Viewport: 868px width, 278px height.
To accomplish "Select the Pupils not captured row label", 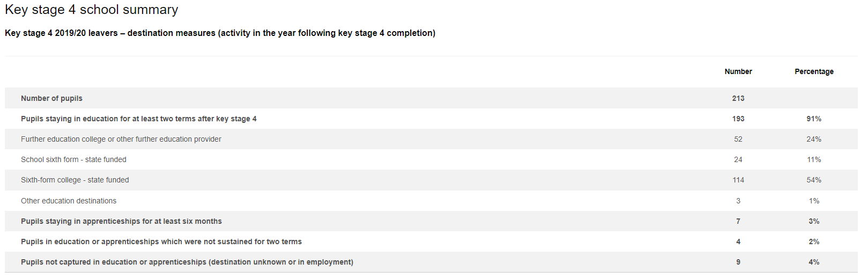I will [187, 262].
